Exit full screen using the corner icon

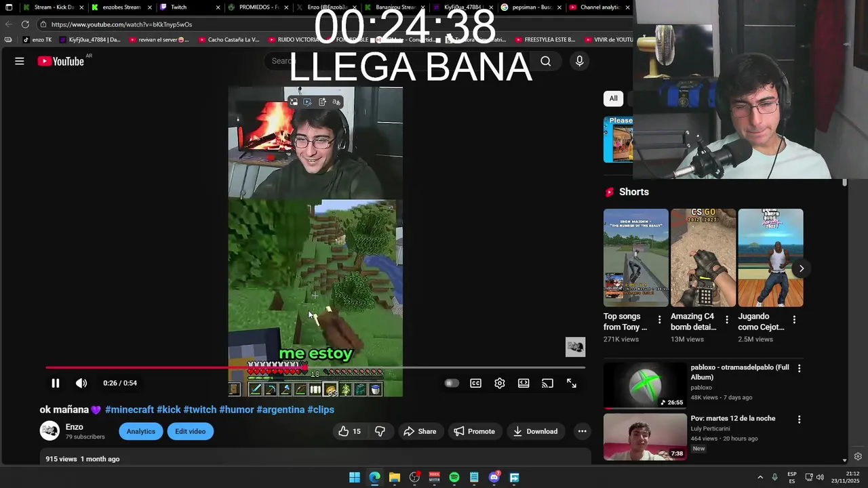572,383
